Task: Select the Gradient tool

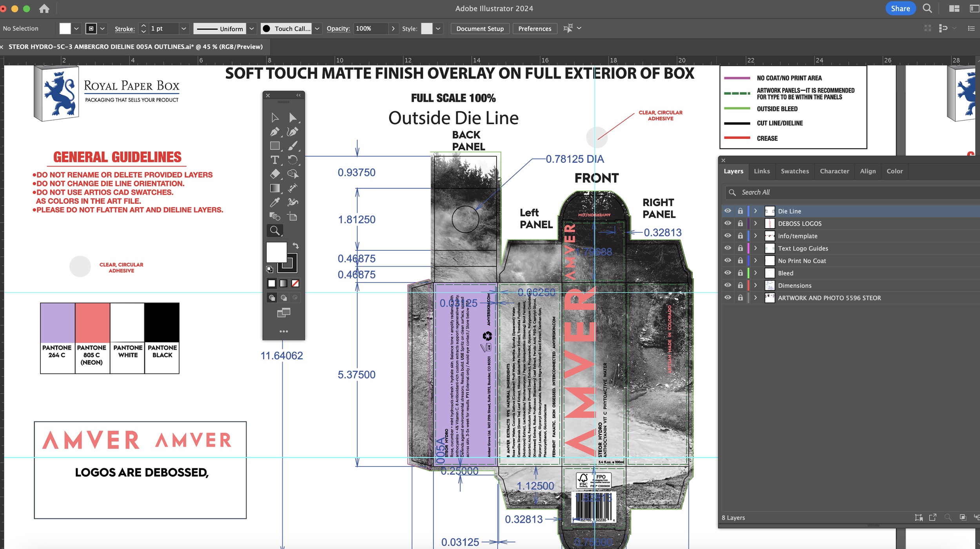Action: click(x=275, y=188)
